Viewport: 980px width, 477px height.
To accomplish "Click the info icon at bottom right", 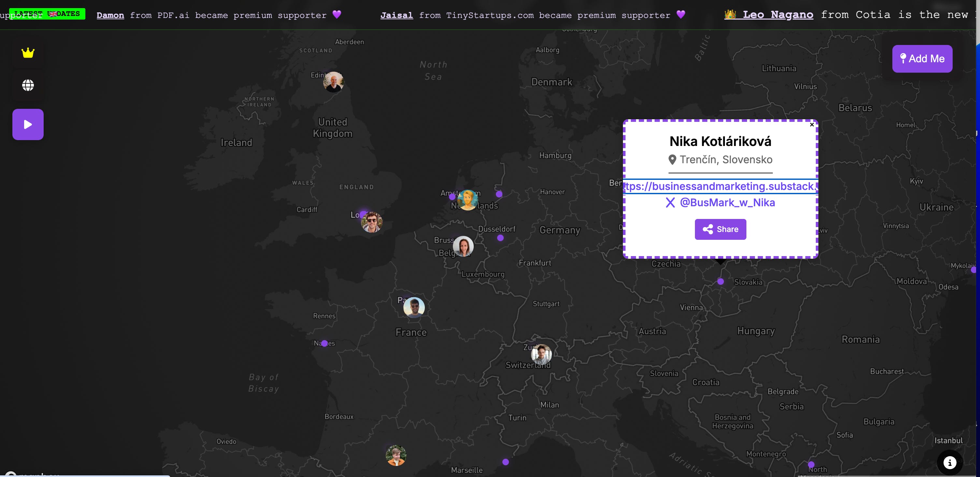I will tap(950, 462).
